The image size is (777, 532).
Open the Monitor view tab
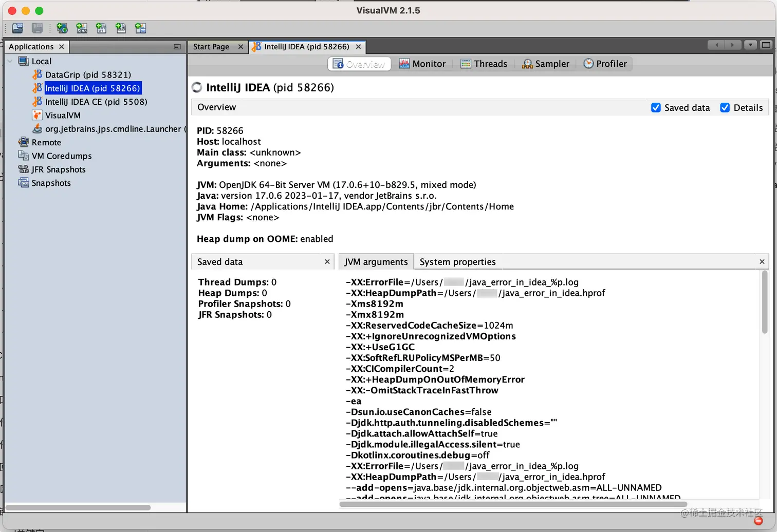[x=422, y=64]
